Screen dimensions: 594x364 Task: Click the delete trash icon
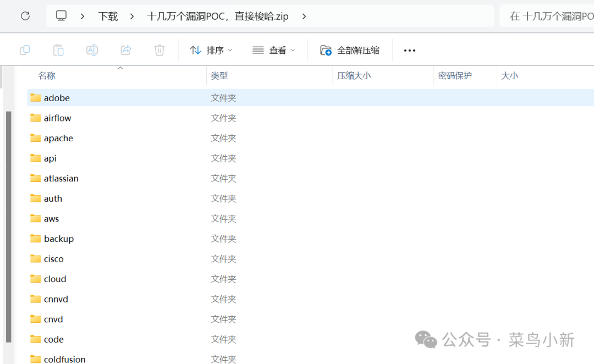[159, 50]
